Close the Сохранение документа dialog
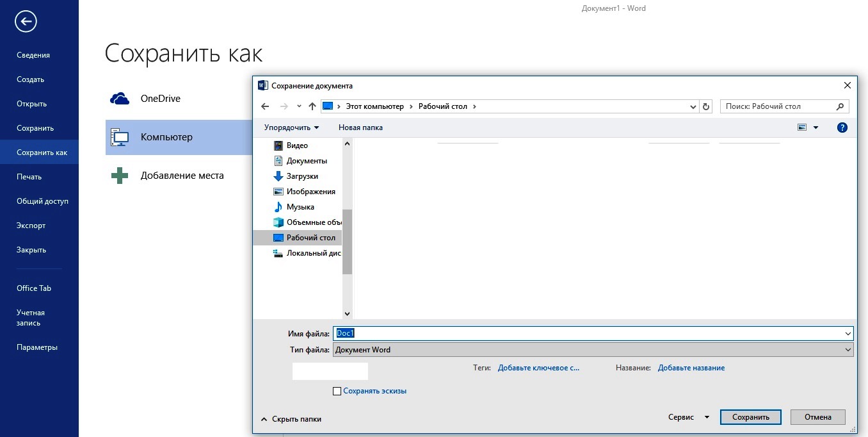Image resolution: width=868 pixels, height=437 pixels. point(848,85)
